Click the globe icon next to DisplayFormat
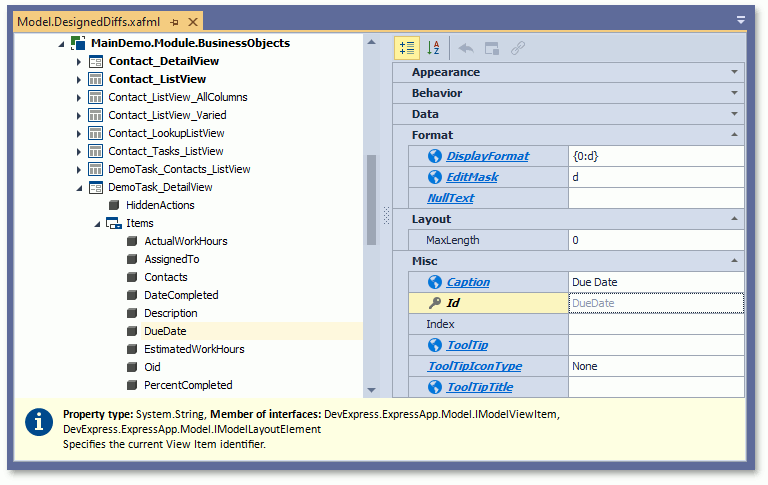The width and height of the screenshot is (768, 485). point(434,156)
